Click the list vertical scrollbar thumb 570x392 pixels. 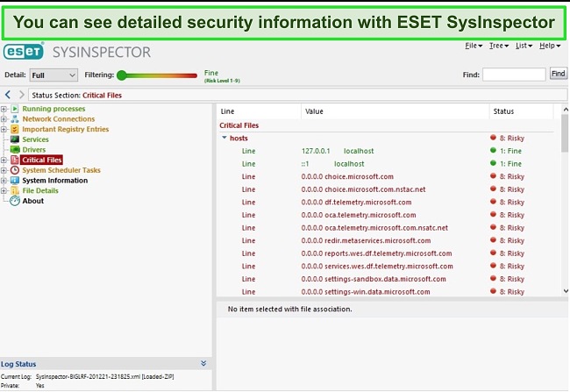(x=565, y=132)
